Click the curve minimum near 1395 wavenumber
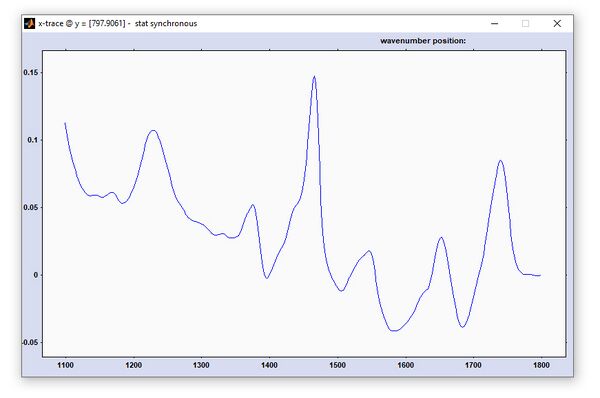The height and width of the screenshot is (398, 600). 267,278
